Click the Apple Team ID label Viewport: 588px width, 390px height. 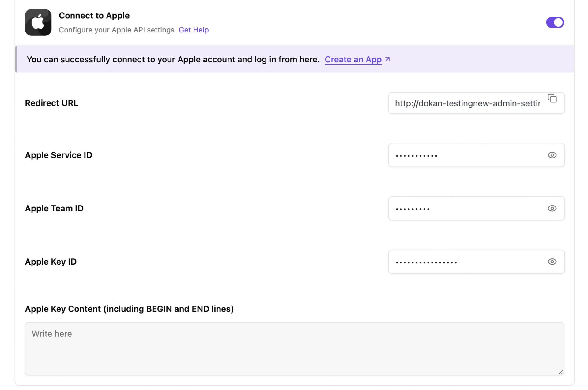click(x=54, y=208)
